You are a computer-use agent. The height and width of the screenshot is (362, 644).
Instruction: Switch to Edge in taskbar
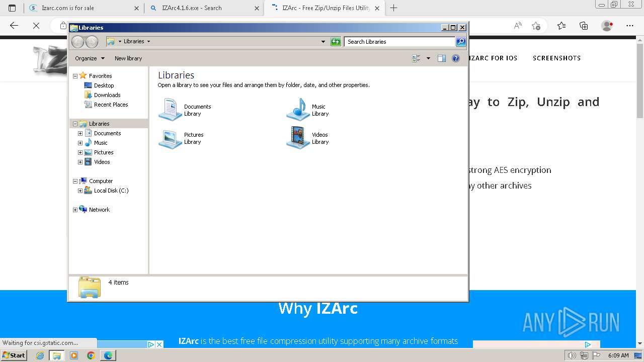[x=108, y=355]
